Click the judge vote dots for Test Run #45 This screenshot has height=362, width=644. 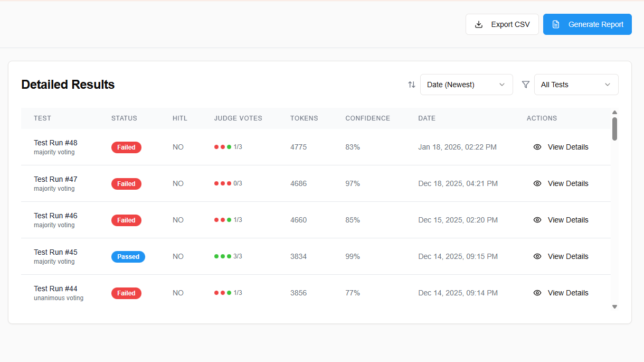223,256
